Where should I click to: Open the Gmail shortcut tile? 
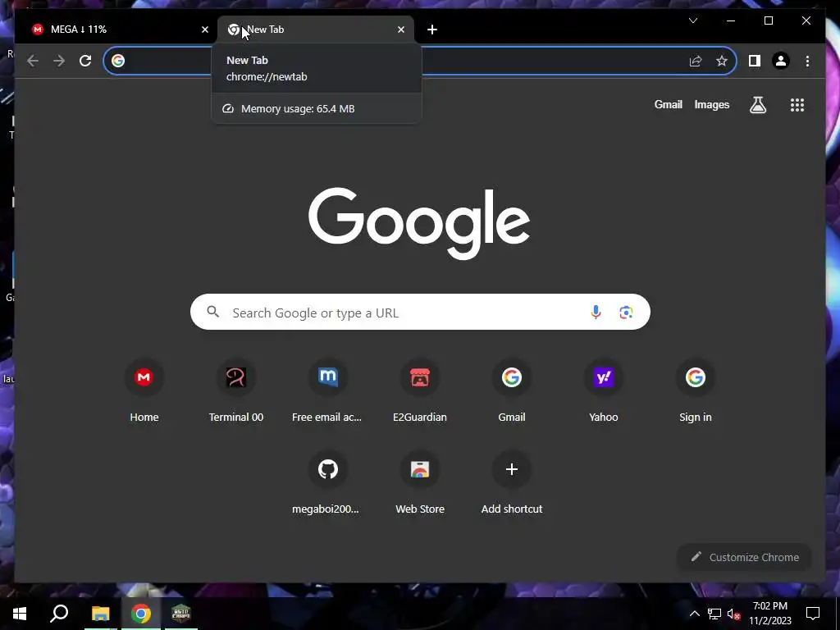coord(512,391)
